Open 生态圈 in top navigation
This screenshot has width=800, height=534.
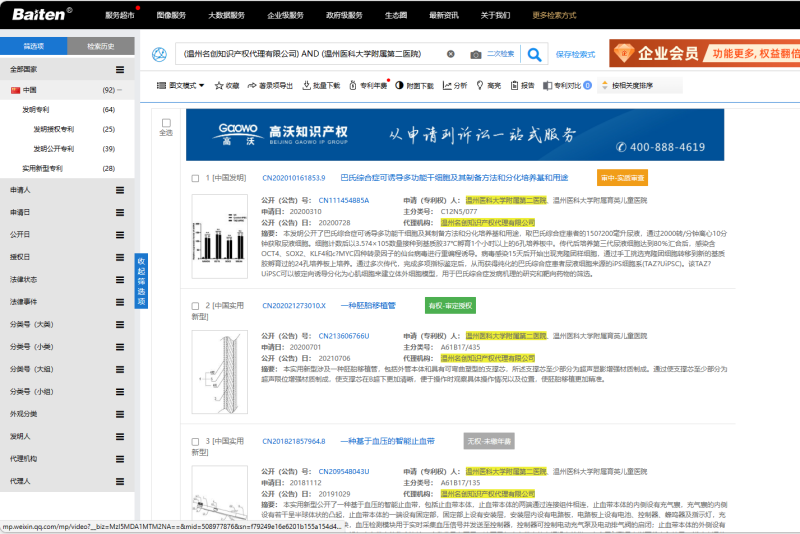[396, 15]
